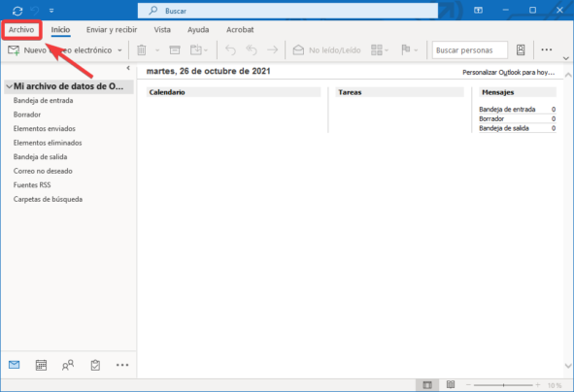Image resolution: width=574 pixels, height=392 pixels.
Task: Open Bandeja de salida link under Mensajes
Action: coord(504,128)
